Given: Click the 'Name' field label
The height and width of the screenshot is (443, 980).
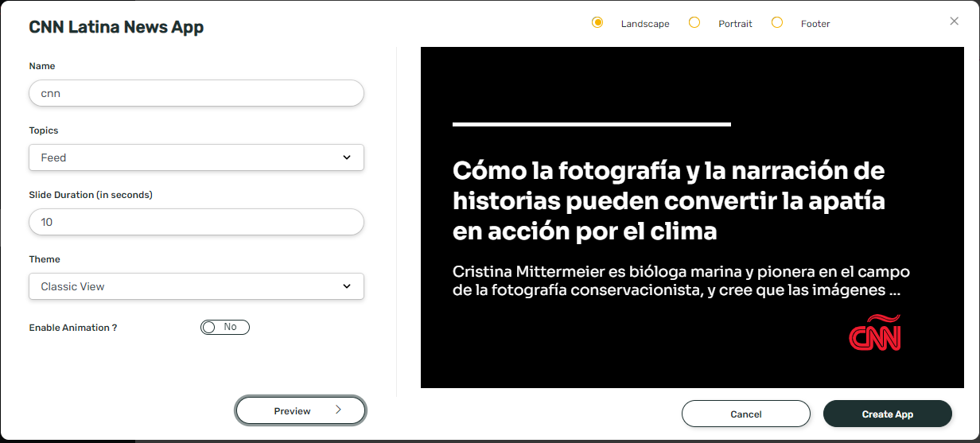Looking at the screenshot, I should [x=42, y=66].
